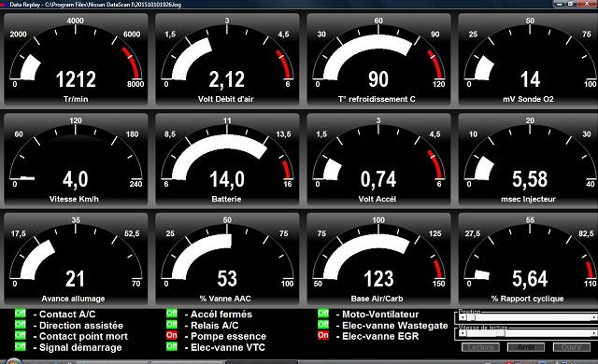Click the Position scrollbar right arrow
Screen dimensions: 598x364
pyautogui.click(x=594, y=317)
